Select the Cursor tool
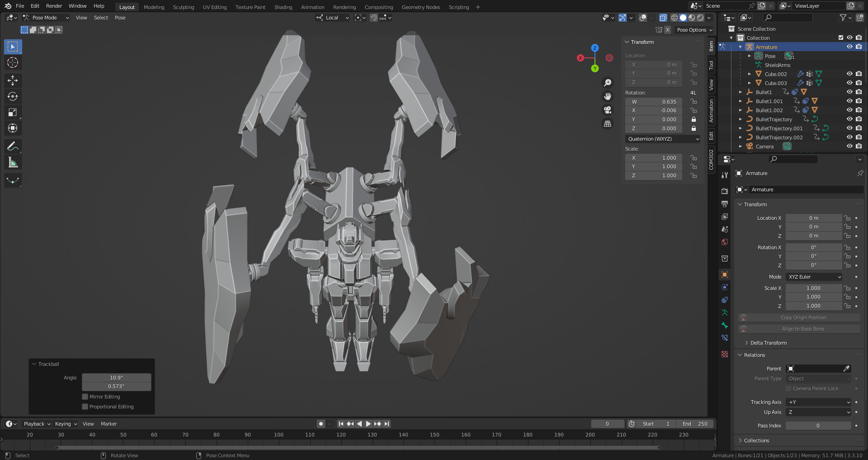The image size is (868, 460). (13, 62)
